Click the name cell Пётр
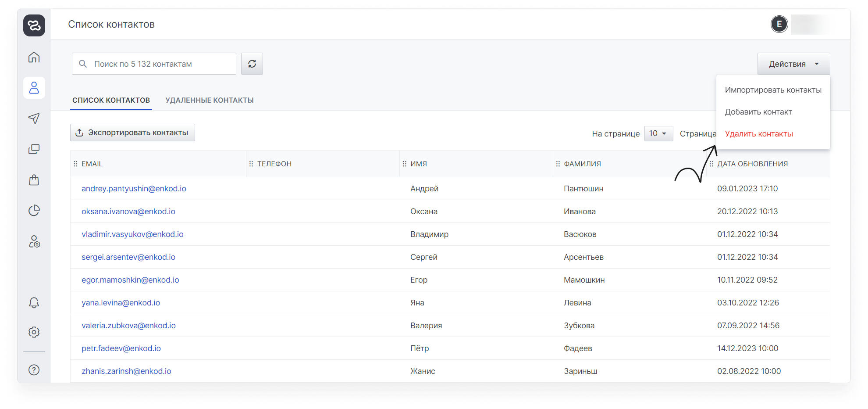This screenshot has width=868, height=409. click(x=420, y=348)
